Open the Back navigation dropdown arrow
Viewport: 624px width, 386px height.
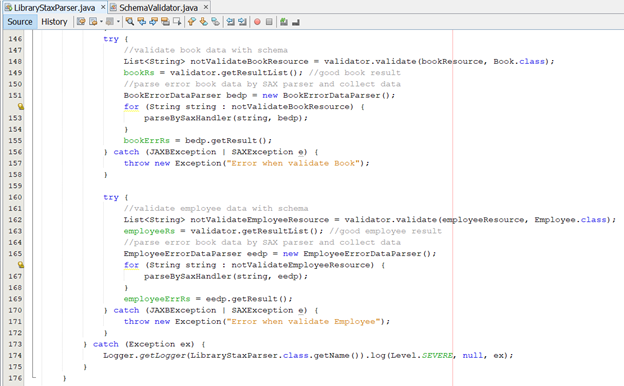tap(101, 22)
